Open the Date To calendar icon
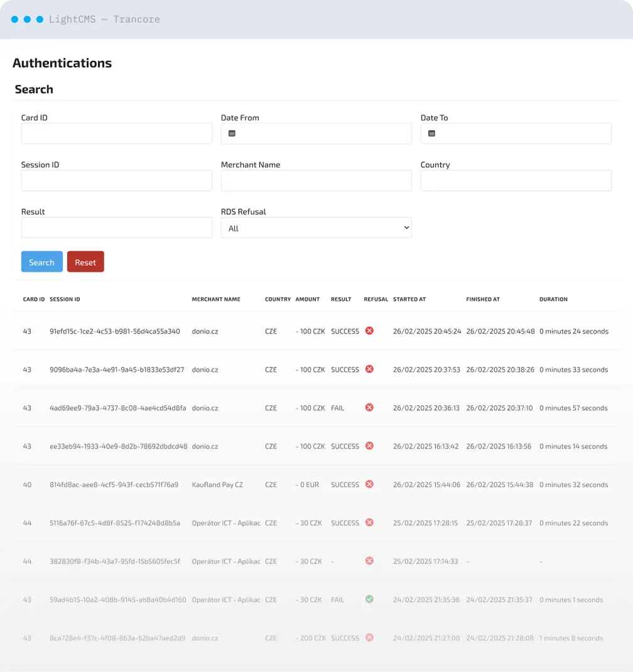 pyautogui.click(x=431, y=134)
